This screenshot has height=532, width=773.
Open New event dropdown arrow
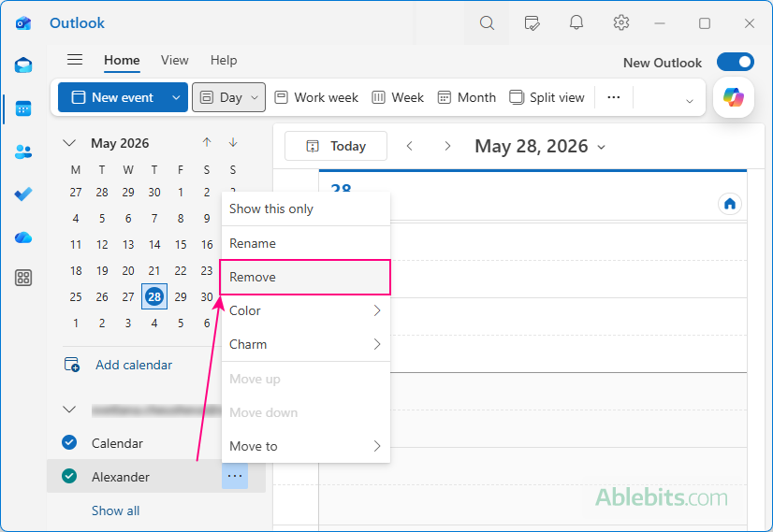176,97
